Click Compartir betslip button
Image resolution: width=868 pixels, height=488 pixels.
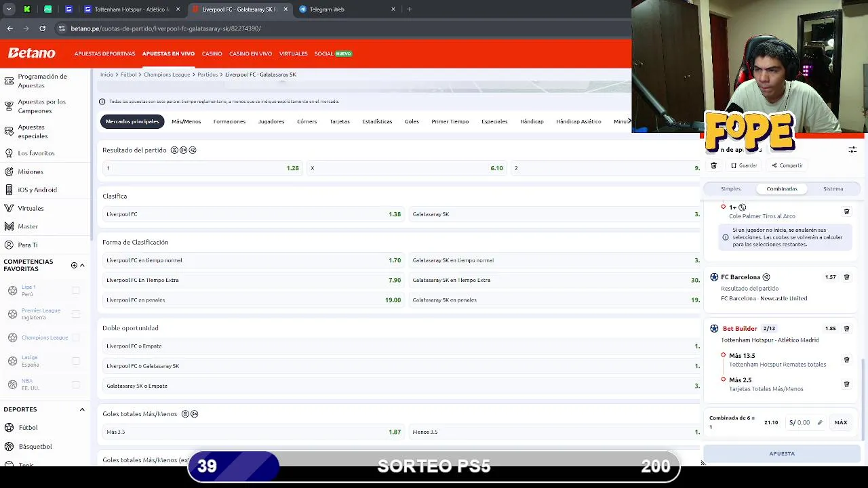tap(787, 165)
